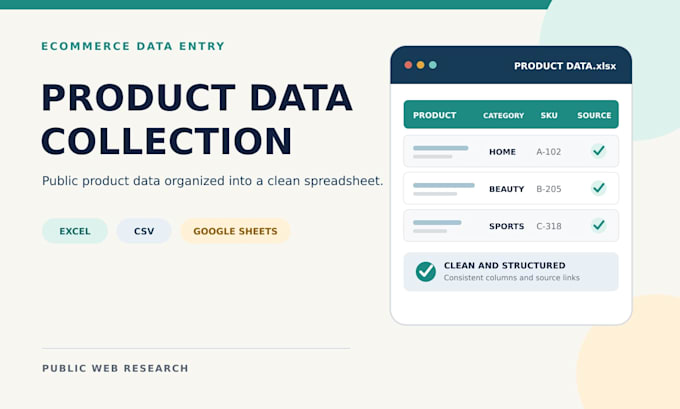
Task: Click the teal dot in window title bar
Action: [x=433, y=65]
